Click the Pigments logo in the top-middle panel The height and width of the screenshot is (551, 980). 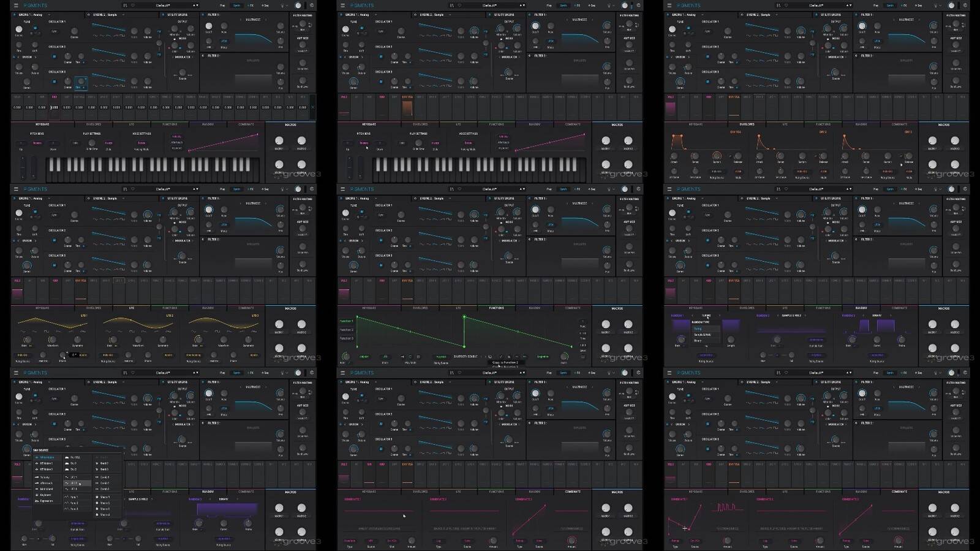(x=361, y=6)
